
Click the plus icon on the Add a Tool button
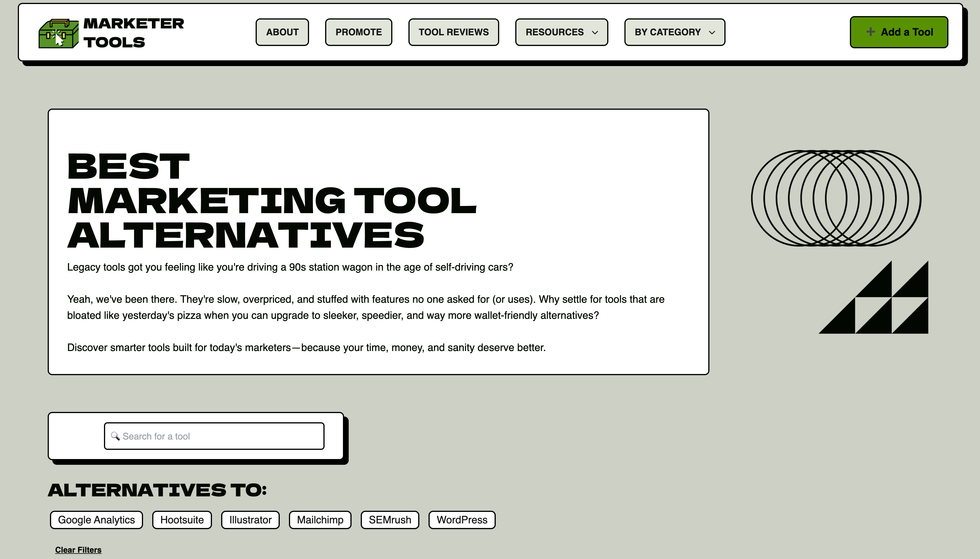pyautogui.click(x=870, y=32)
